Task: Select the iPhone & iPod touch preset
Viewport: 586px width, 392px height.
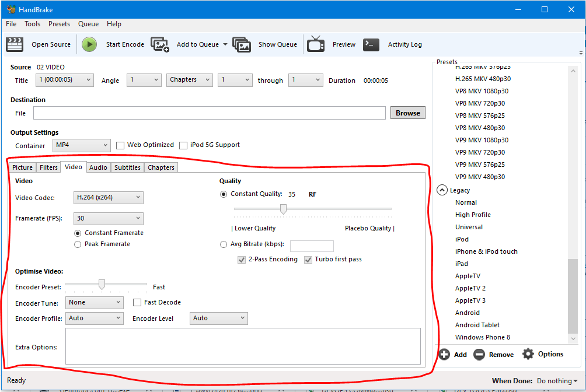Action: pyautogui.click(x=486, y=251)
